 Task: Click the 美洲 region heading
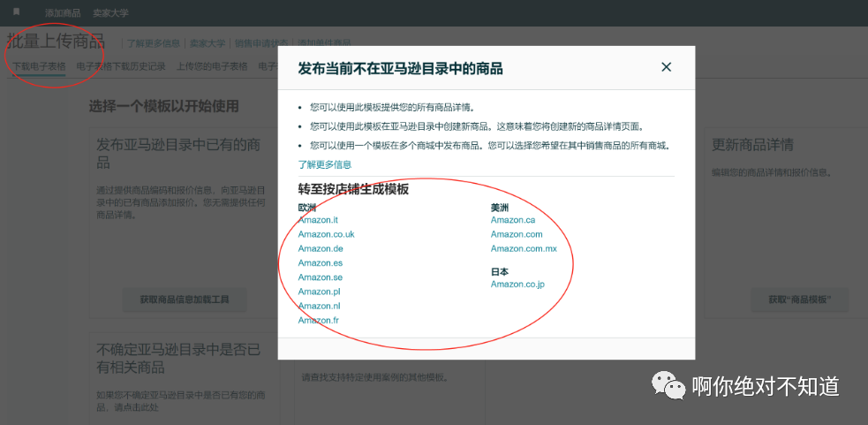pos(499,208)
